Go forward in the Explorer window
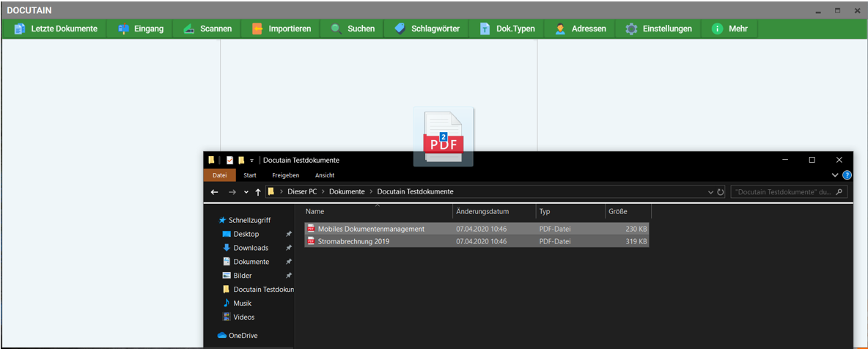868x349 pixels. coord(232,192)
